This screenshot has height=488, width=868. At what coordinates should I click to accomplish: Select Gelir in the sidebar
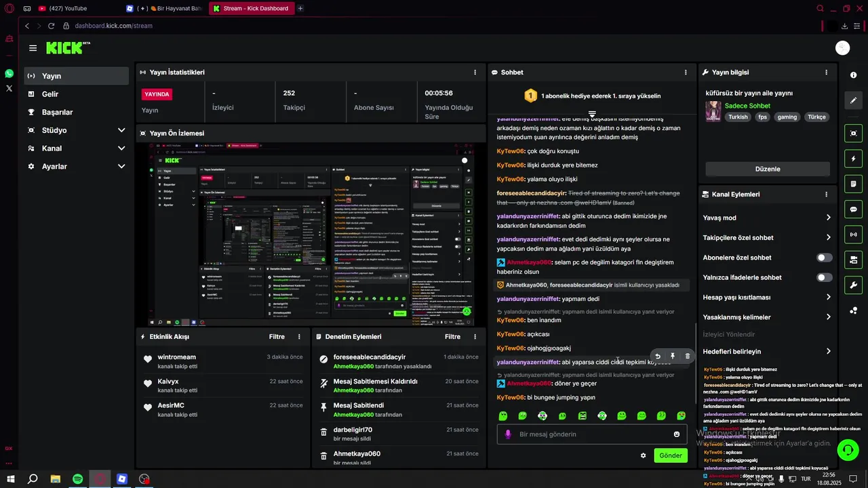point(76,94)
